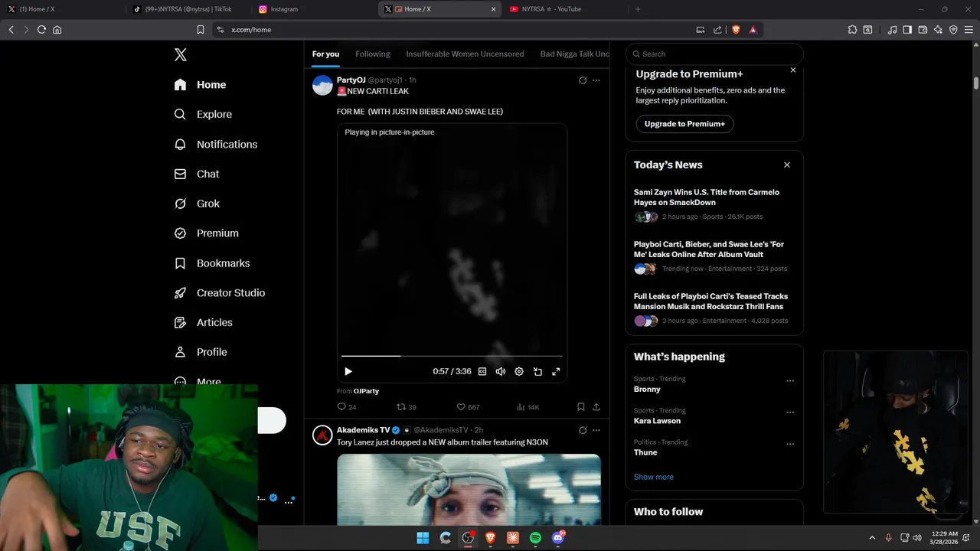The image size is (980, 551).
Task: Open the Explore page in sidebar
Action: tap(203, 114)
